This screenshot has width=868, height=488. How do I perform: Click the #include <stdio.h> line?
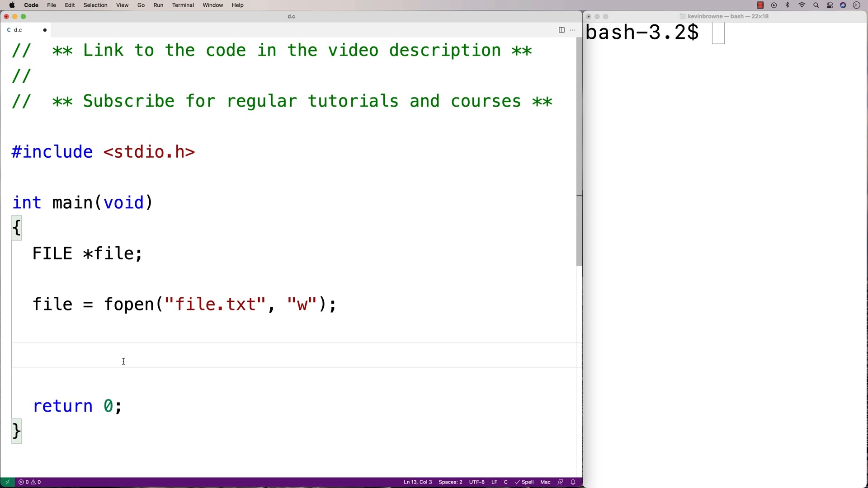point(104,152)
